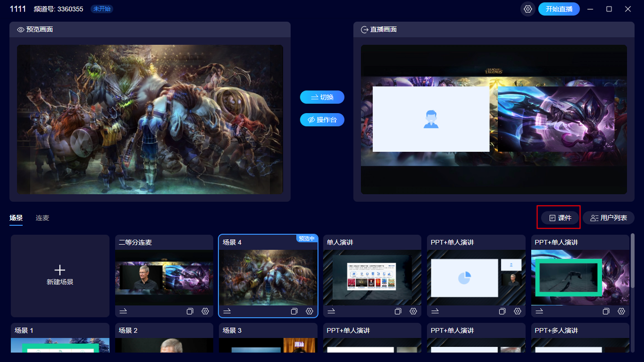This screenshot has width=644, height=362.
Task: Click the PPT+多人演讲 scene title
Action: coord(556,330)
